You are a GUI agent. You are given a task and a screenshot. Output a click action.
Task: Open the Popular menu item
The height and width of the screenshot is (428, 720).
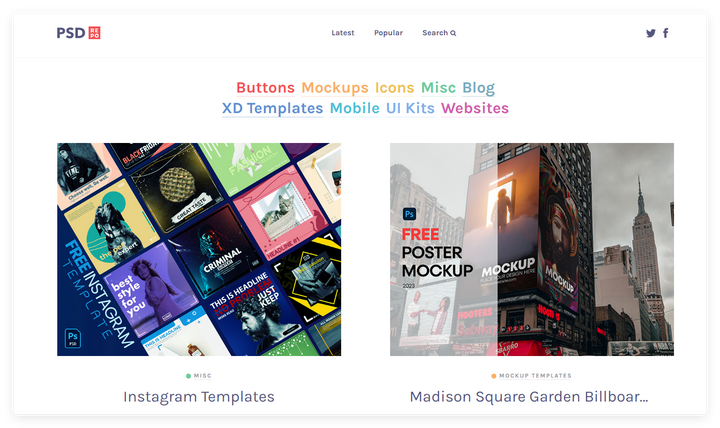click(x=388, y=33)
